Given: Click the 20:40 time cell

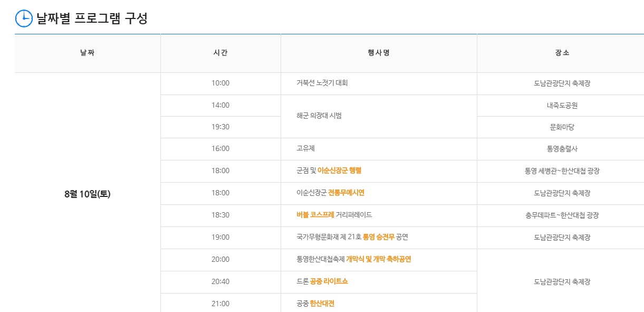Looking at the screenshot, I should [220, 281].
